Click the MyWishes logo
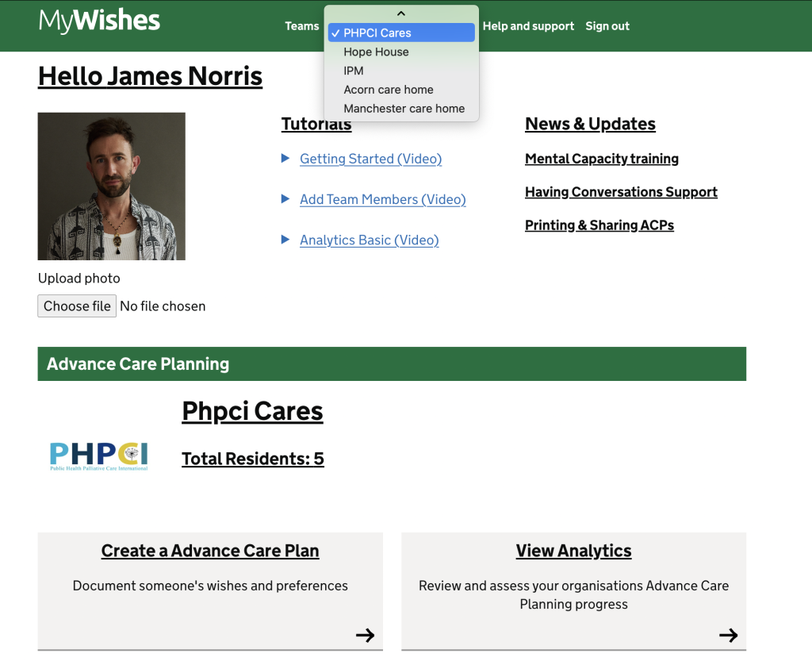This screenshot has width=812, height=665. click(x=99, y=21)
